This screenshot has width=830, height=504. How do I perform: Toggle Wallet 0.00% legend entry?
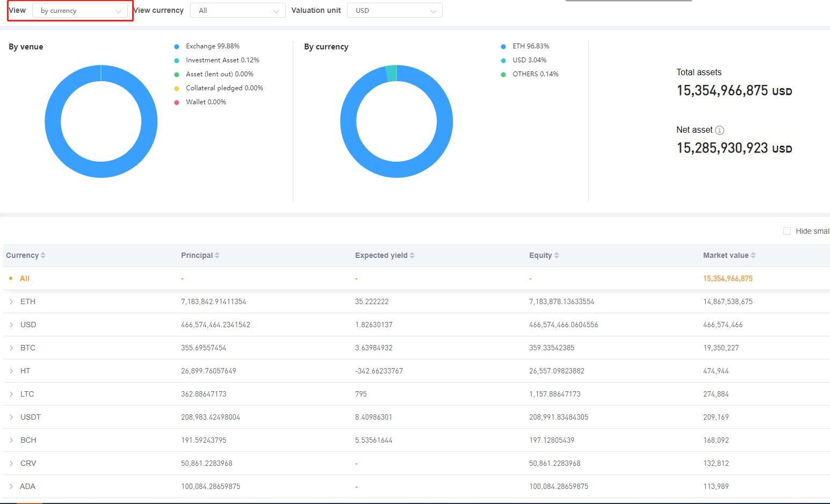point(200,102)
